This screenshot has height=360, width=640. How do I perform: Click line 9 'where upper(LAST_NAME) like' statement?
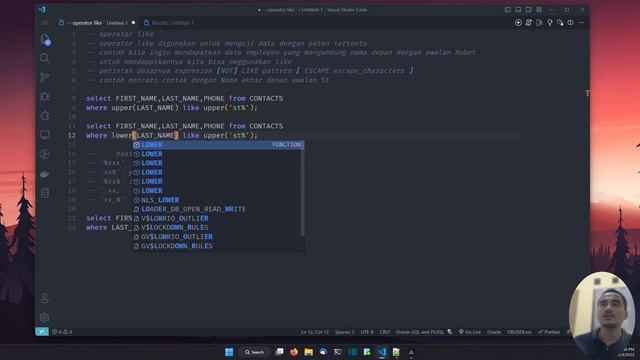pyautogui.click(x=171, y=108)
